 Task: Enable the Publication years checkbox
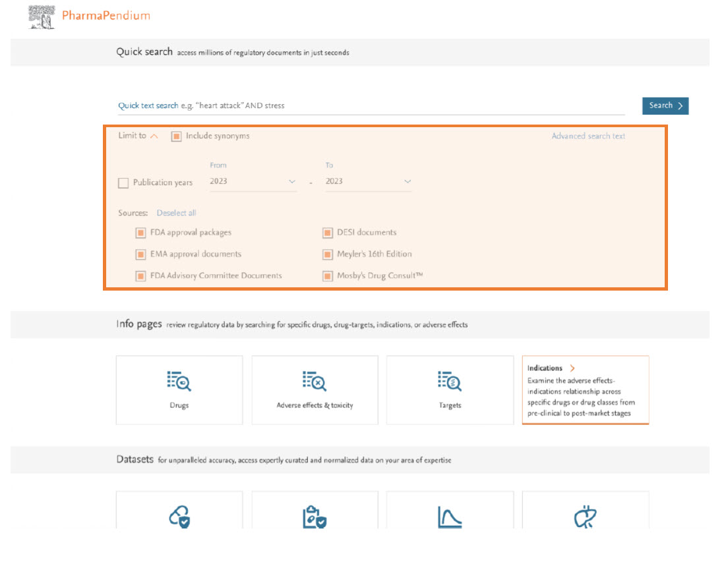point(123,183)
